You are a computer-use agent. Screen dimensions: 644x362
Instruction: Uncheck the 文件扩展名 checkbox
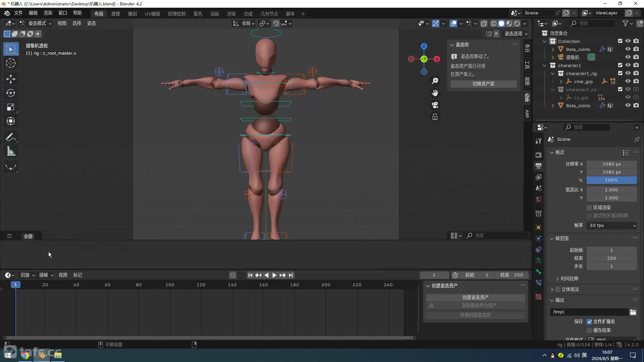point(589,321)
